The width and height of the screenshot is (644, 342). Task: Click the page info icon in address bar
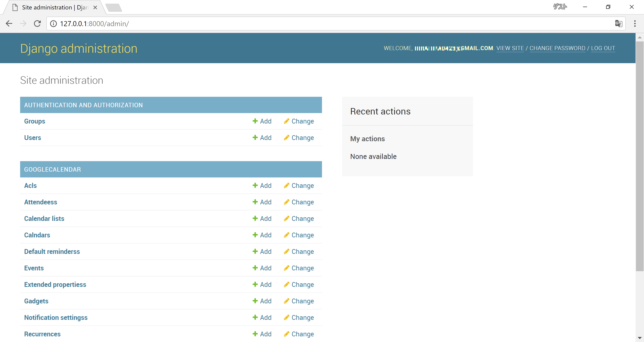pos(53,24)
